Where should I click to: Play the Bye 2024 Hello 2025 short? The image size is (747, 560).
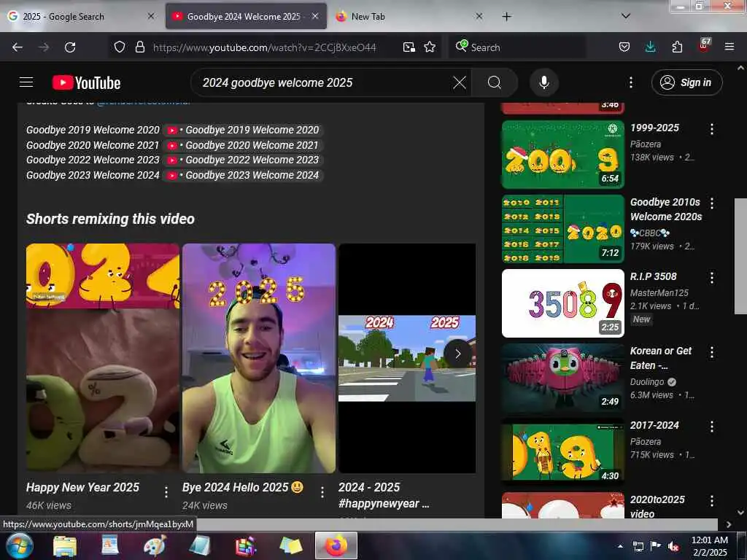[x=259, y=358]
